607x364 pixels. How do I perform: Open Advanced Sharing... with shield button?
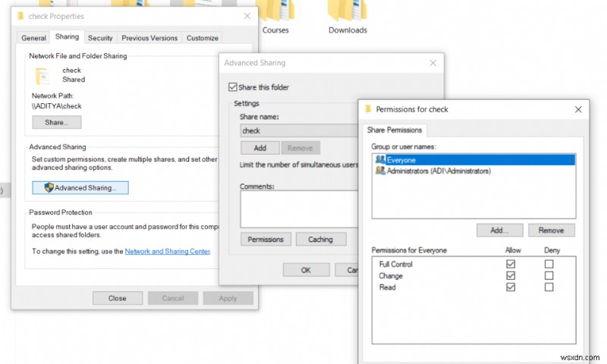80,187
